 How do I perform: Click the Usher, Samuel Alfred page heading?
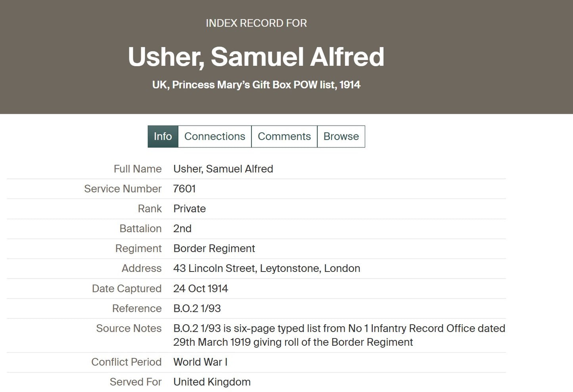coord(256,57)
